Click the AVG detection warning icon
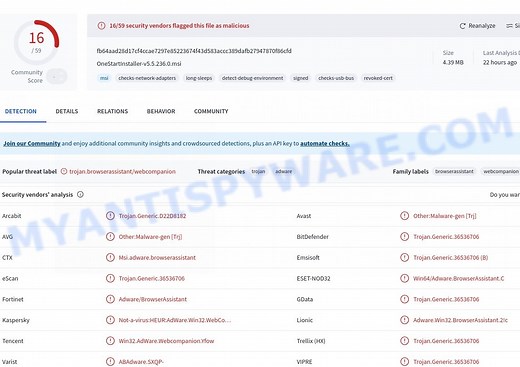The width and height of the screenshot is (520, 367). pos(110,237)
